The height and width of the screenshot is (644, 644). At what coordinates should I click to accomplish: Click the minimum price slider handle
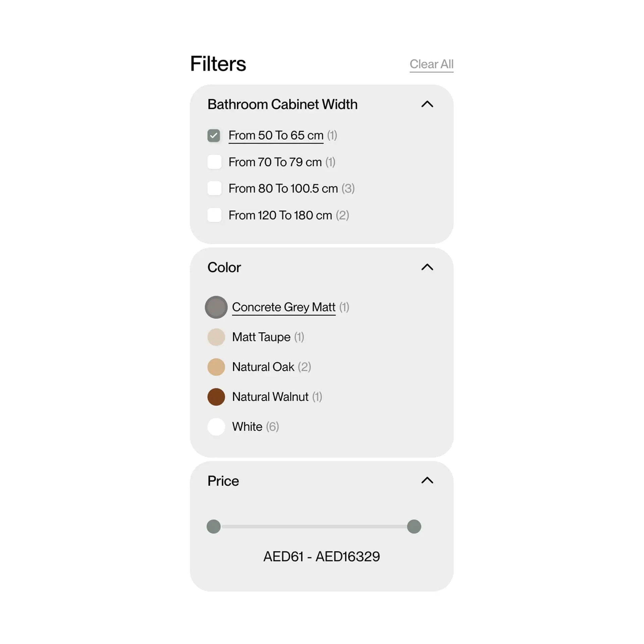214,526
